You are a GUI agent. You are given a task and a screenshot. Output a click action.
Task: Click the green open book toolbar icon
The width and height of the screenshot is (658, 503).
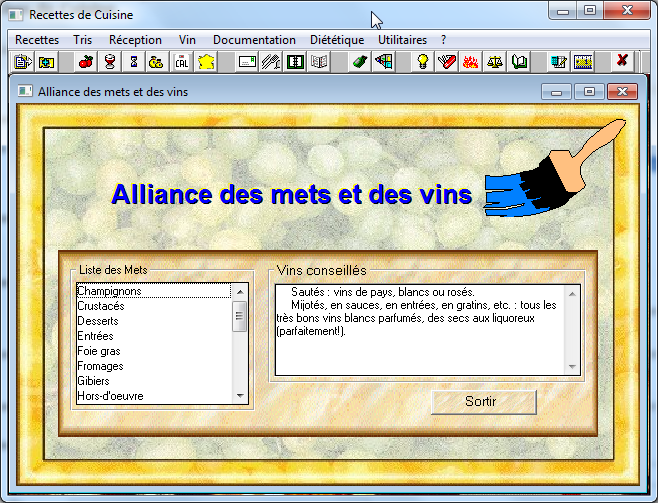click(x=519, y=62)
